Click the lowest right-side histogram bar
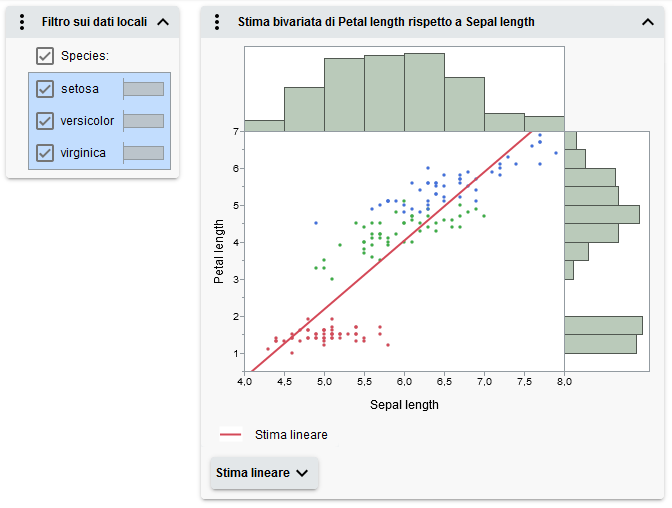Viewport: 672px width, 508px height. [600, 344]
